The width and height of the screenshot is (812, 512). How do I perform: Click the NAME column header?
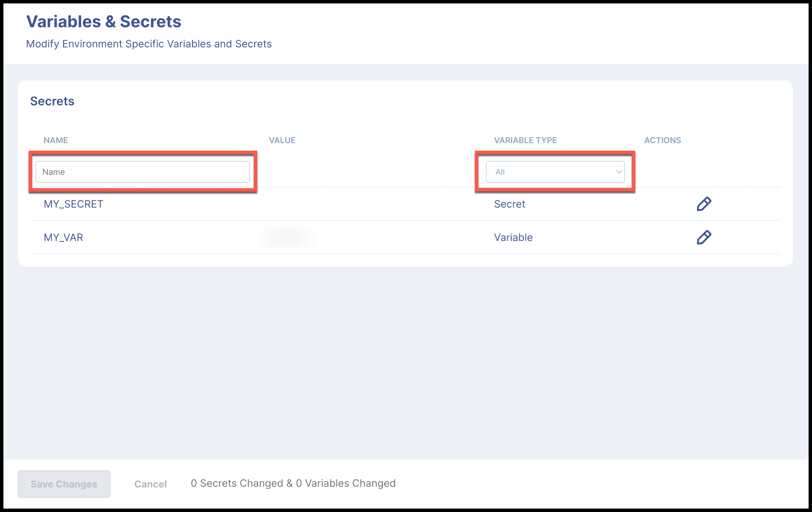[x=56, y=140]
